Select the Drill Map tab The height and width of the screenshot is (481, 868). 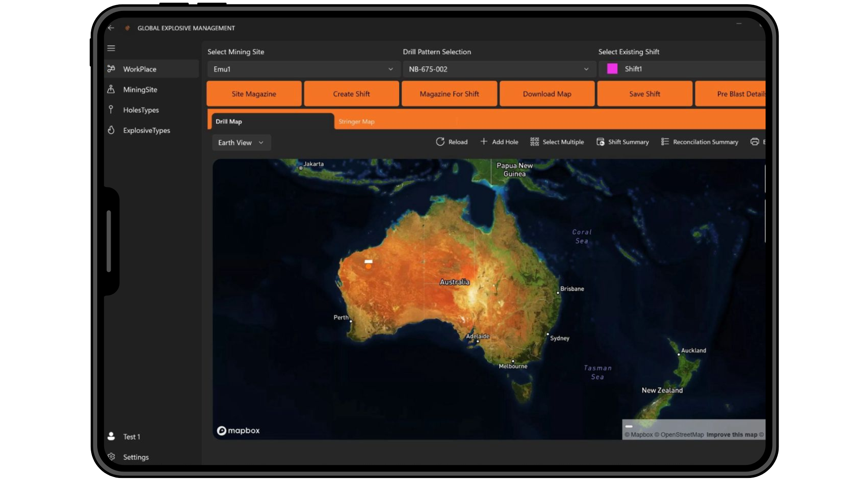click(229, 121)
